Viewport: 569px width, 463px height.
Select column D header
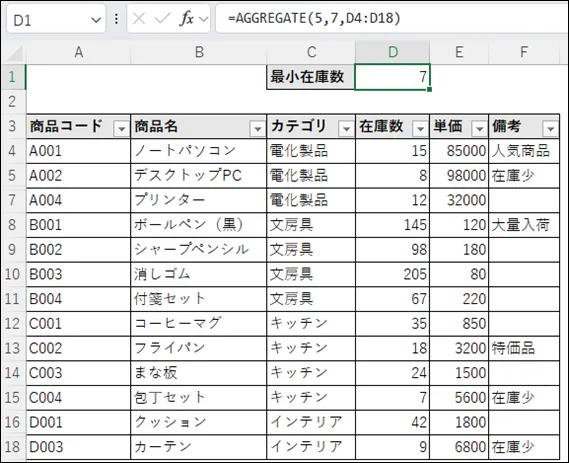pos(393,53)
